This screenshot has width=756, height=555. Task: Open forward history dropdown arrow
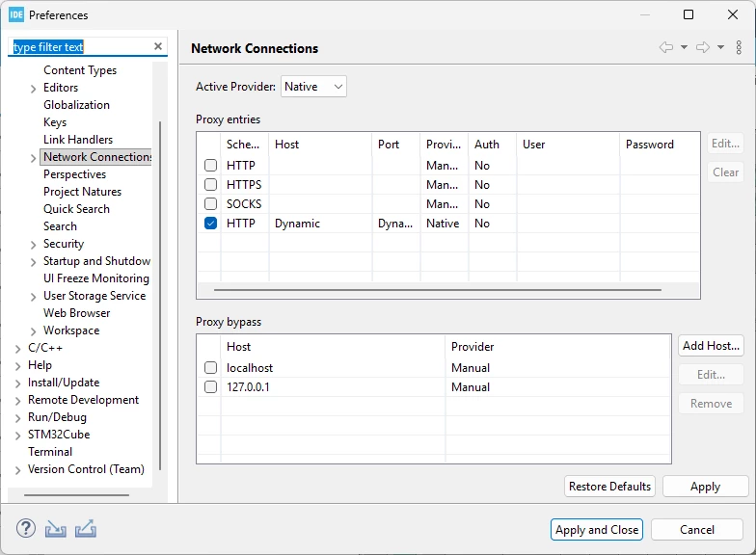pyautogui.click(x=720, y=47)
